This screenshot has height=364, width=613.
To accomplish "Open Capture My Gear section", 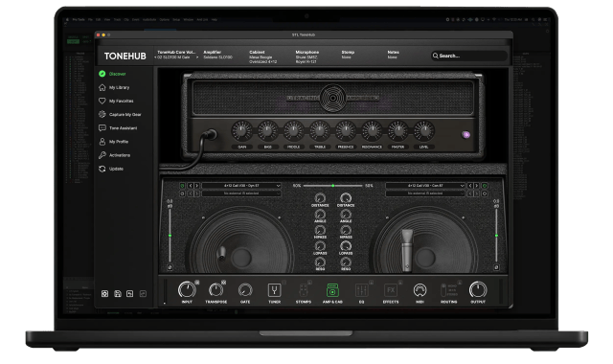I will 120,115.
